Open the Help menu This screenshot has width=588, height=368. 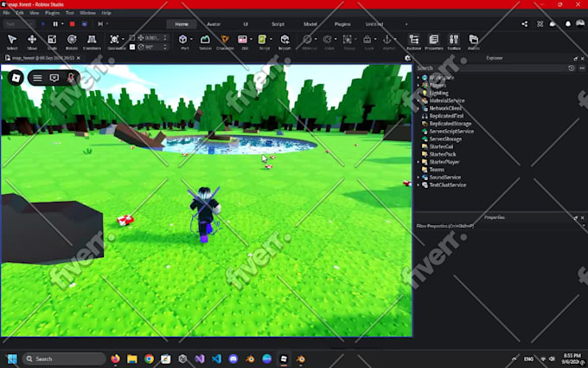(x=106, y=13)
